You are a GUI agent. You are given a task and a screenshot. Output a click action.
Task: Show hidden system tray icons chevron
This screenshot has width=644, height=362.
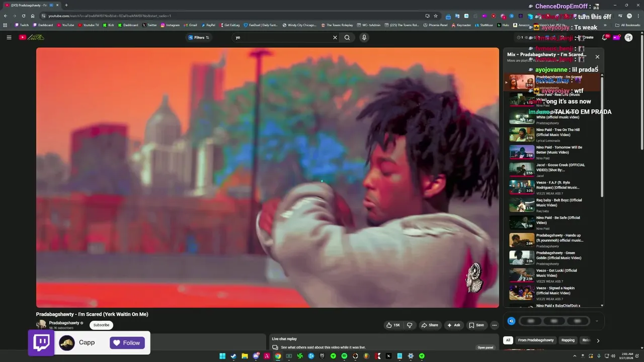tap(575, 356)
